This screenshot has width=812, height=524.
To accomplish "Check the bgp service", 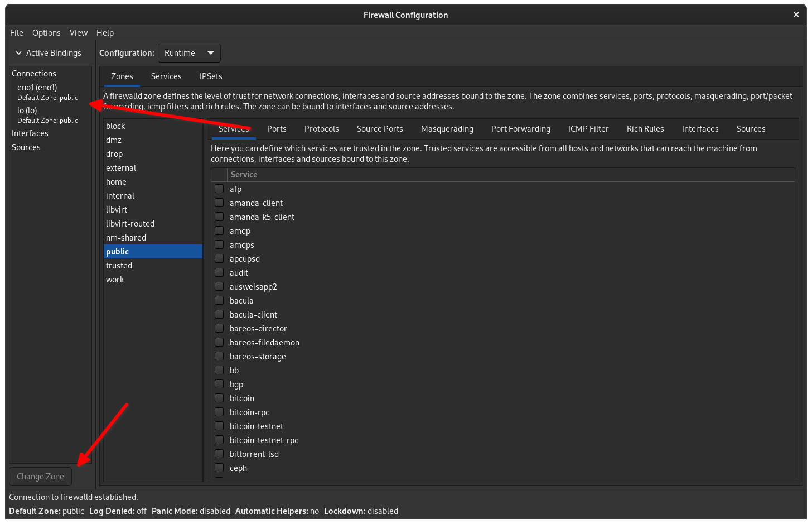I will click(x=219, y=384).
